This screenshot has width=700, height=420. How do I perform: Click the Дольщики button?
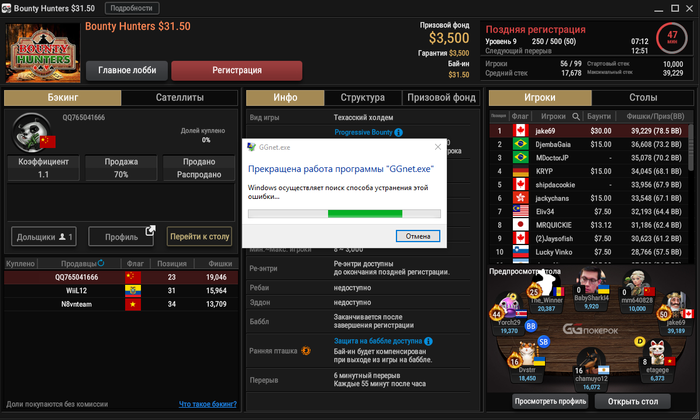tap(44, 237)
